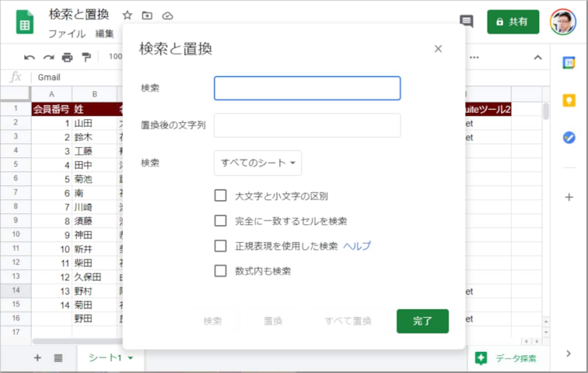
Task: Select the cell containing 野田
Action: tap(95, 319)
